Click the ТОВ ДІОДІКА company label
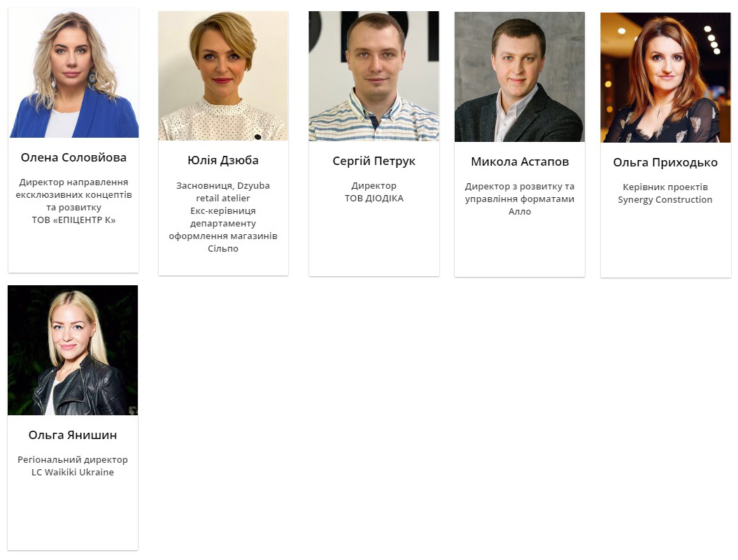The height and width of the screenshot is (560, 738). click(374, 198)
